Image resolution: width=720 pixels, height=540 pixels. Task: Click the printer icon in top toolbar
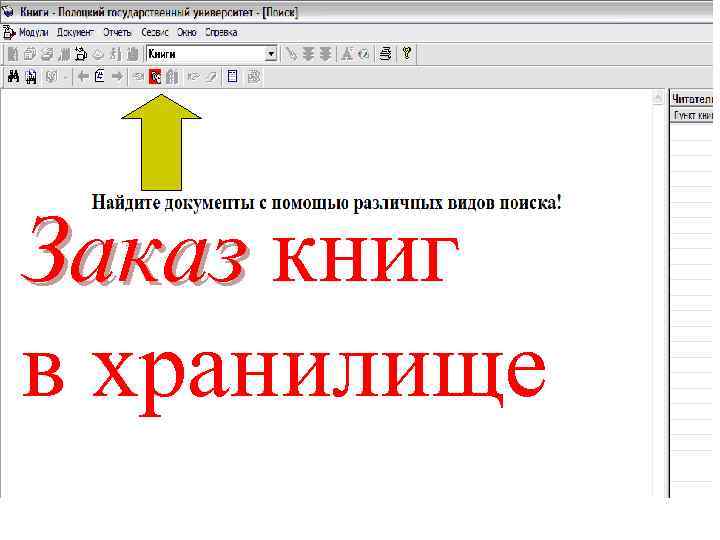[x=386, y=54]
